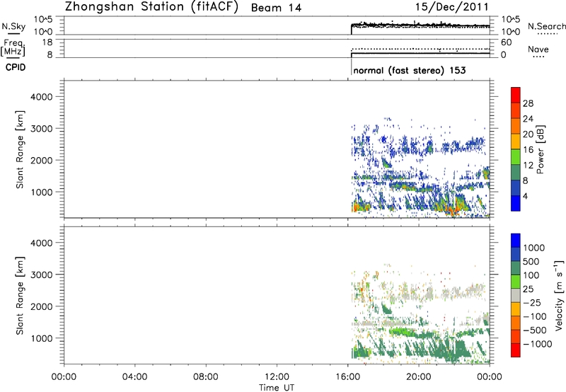Click the 'CPID' label
The height and width of the screenshot is (392, 566).
(16, 67)
